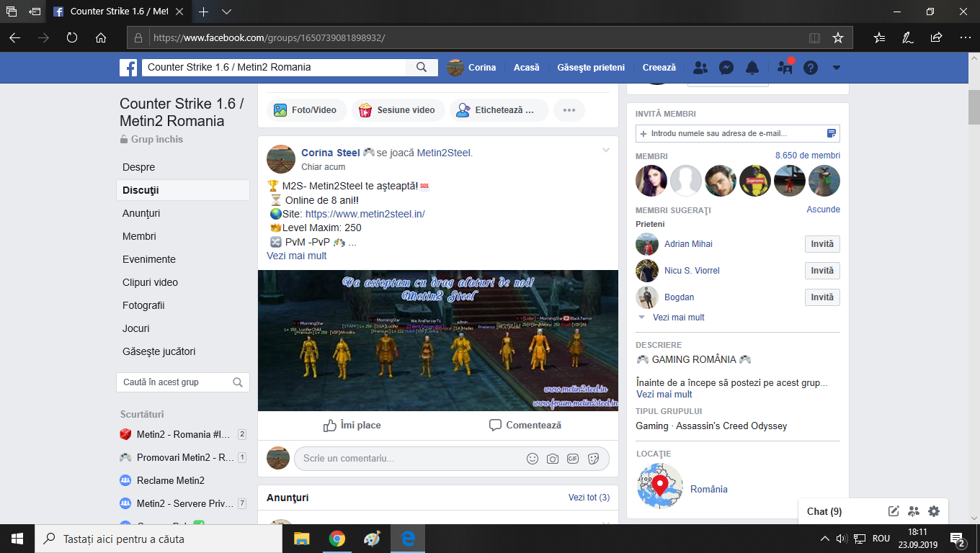
Task: Open new browser tab plus button
Action: (x=204, y=12)
